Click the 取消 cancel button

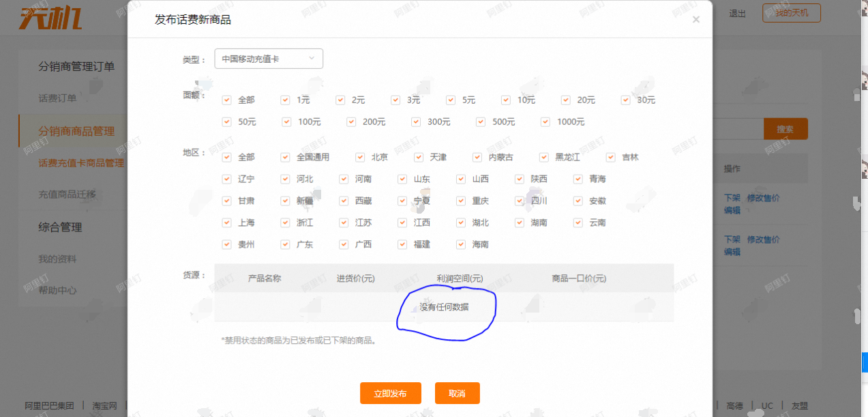coord(458,393)
